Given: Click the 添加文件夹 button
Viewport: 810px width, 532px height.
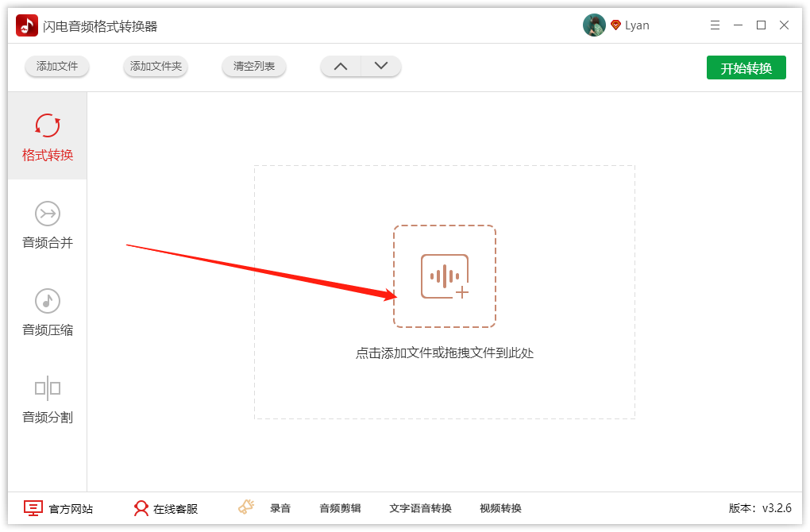Looking at the screenshot, I should 156,66.
